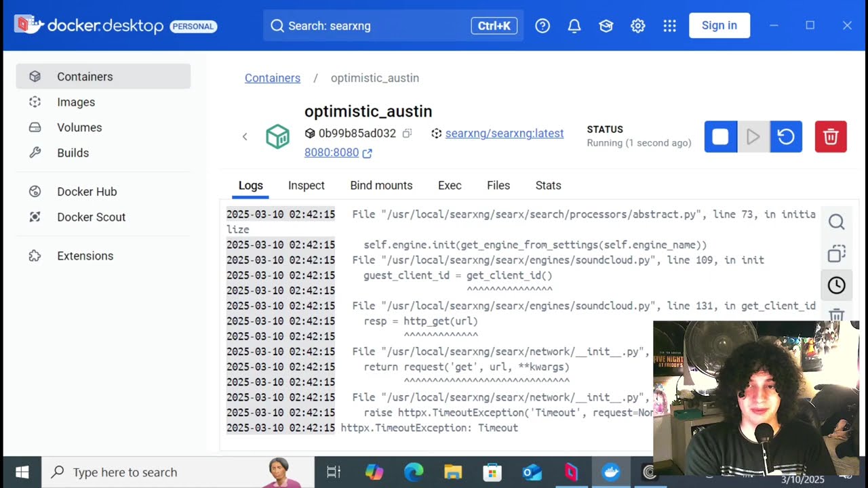Clear the logs with the trash icon
Viewport: 868px width, 488px height.
(x=837, y=315)
